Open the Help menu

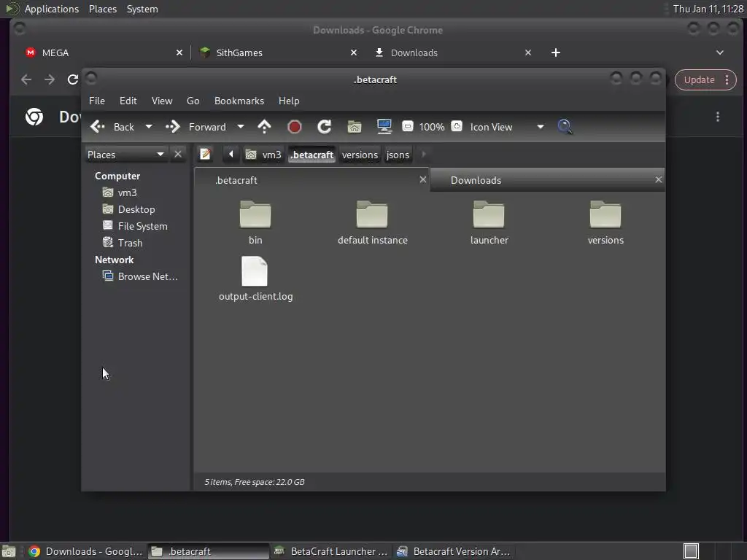click(x=289, y=101)
